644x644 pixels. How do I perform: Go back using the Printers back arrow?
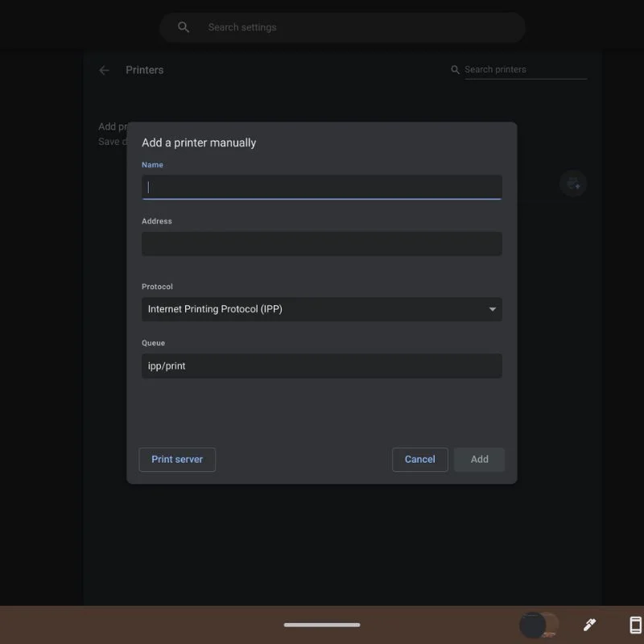coord(104,70)
